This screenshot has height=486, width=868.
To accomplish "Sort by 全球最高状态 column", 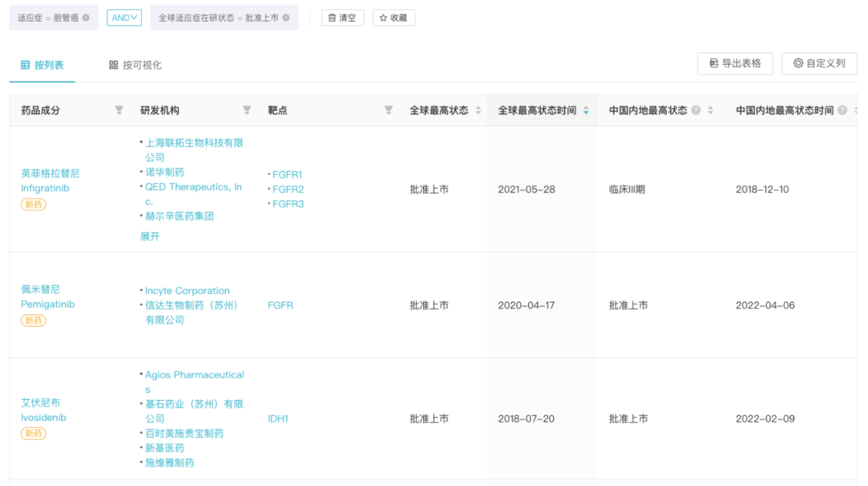I will click(478, 110).
